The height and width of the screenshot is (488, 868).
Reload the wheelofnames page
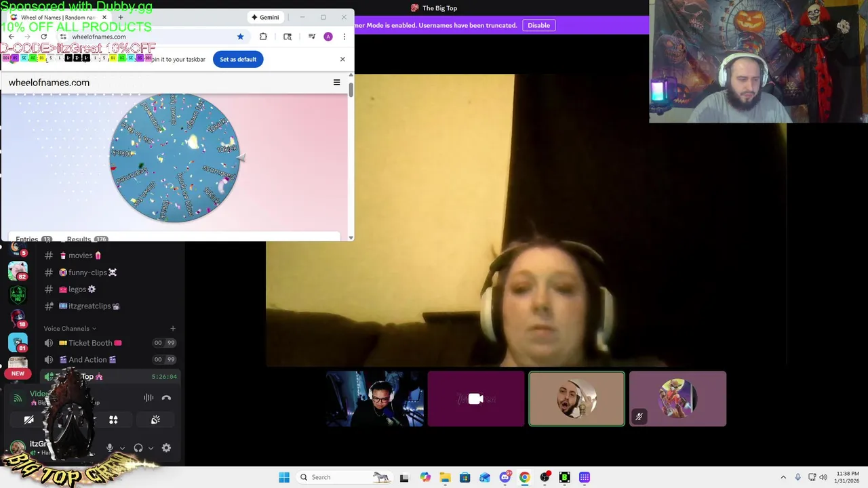tap(44, 37)
